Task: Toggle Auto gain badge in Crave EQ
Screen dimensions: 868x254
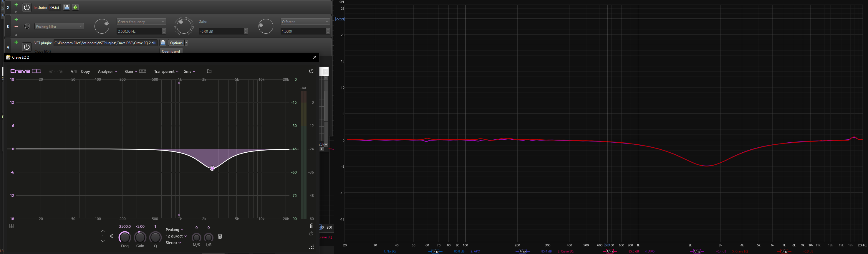Action: (143, 71)
